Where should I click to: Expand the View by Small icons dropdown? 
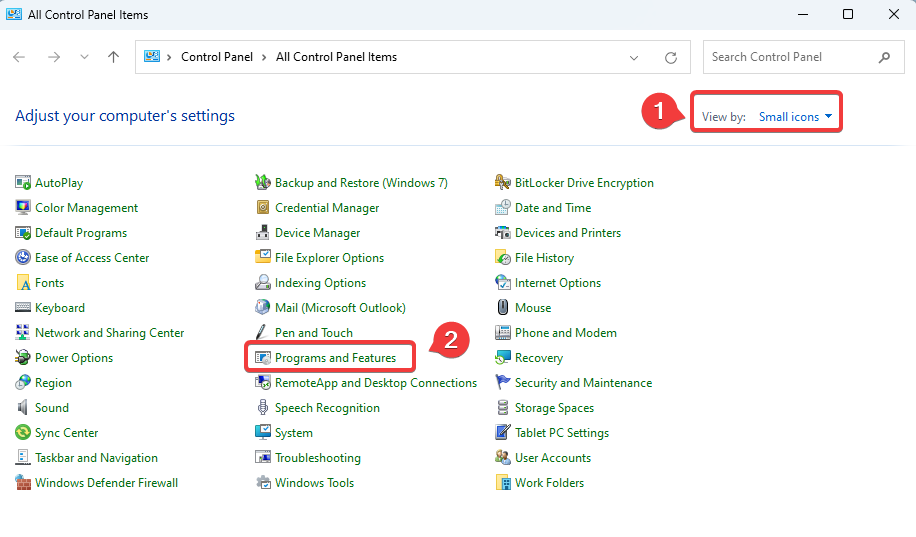click(x=789, y=117)
